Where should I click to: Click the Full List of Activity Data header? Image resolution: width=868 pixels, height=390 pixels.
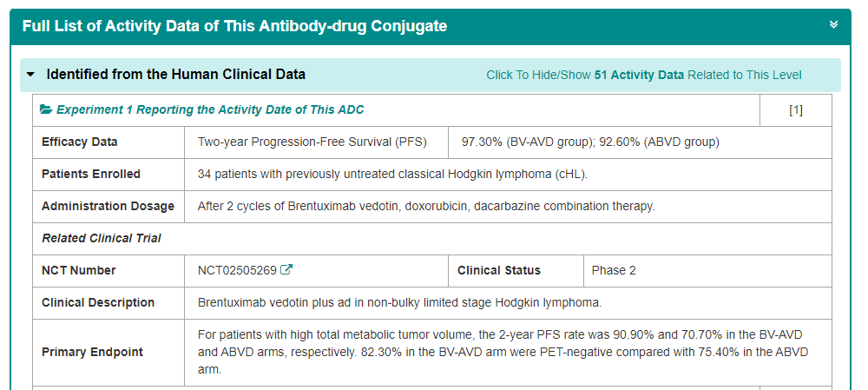coord(234,26)
